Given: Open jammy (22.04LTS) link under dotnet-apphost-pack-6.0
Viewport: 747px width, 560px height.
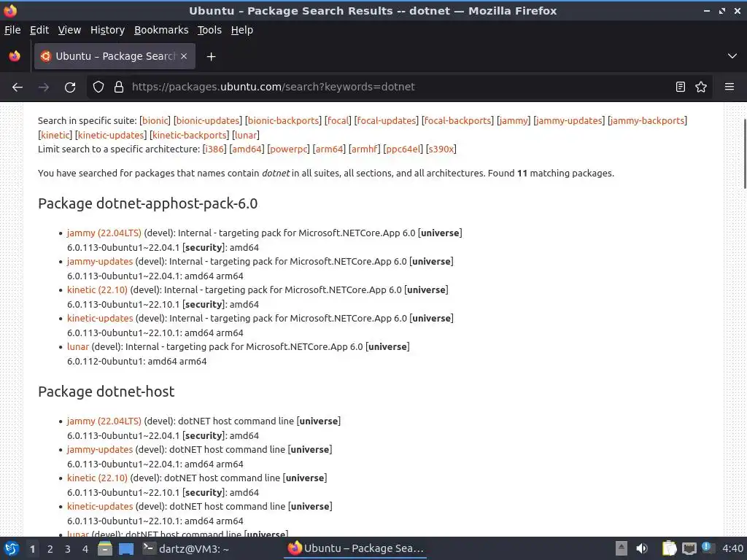Looking at the screenshot, I should (104, 233).
